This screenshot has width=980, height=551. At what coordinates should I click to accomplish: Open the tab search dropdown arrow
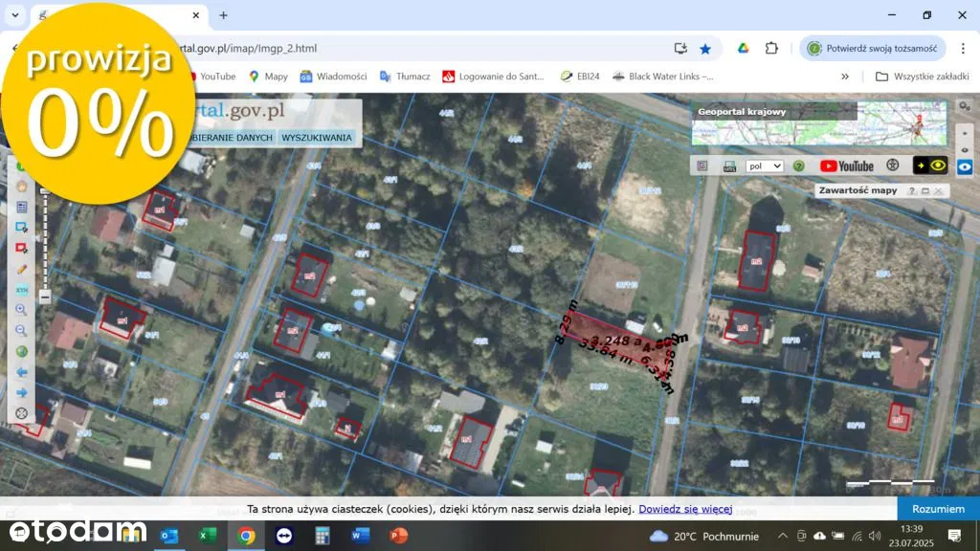point(15,15)
